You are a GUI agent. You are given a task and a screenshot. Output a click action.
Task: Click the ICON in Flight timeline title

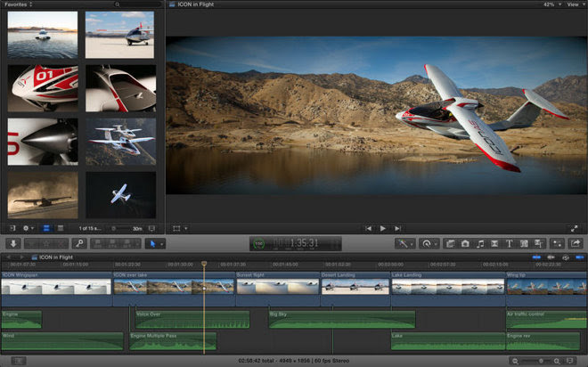56,257
